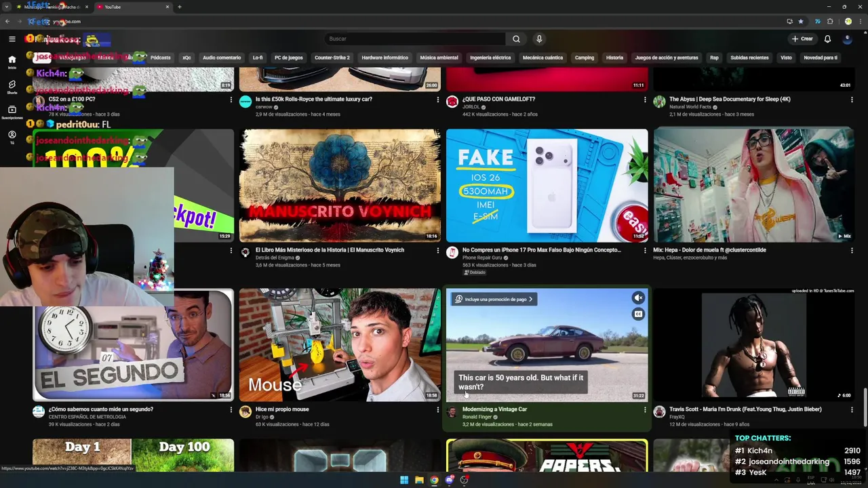
Task: Open options menu for Manuscrito Voynich video
Action: 437,250
